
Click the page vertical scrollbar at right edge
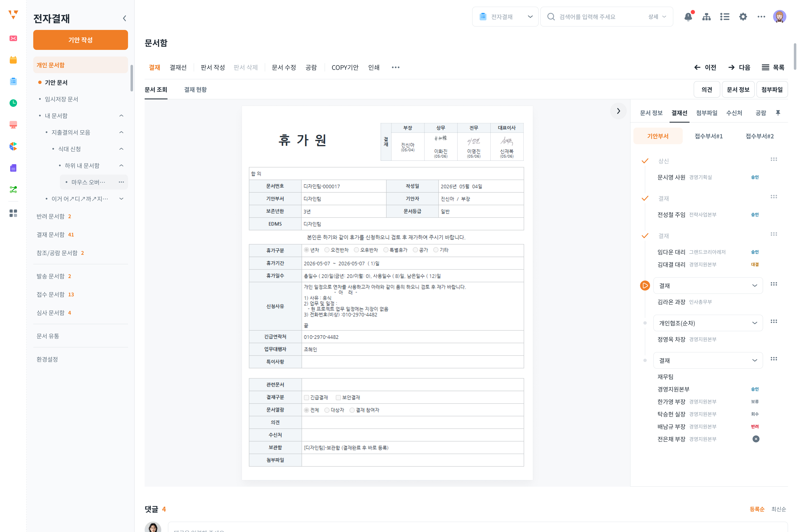tap(795, 56)
